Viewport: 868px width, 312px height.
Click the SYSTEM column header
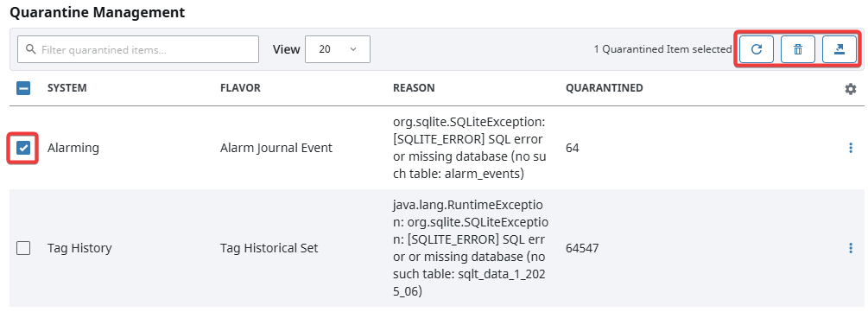(67, 88)
